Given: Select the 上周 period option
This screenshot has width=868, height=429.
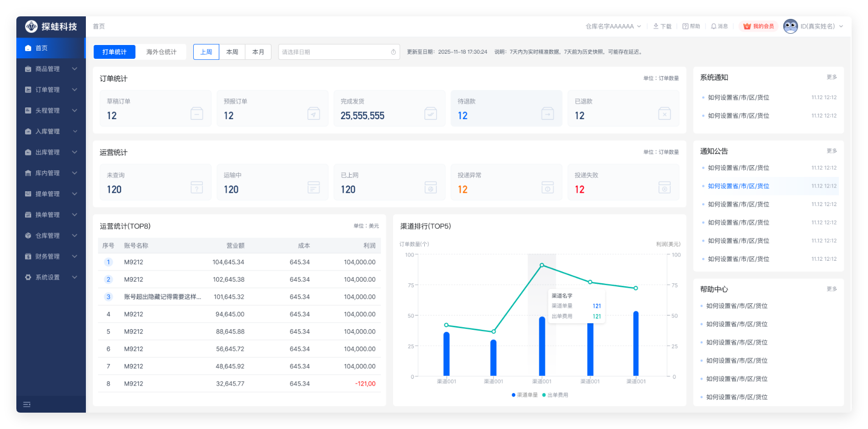Looking at the screenshot, I should 206,52.
